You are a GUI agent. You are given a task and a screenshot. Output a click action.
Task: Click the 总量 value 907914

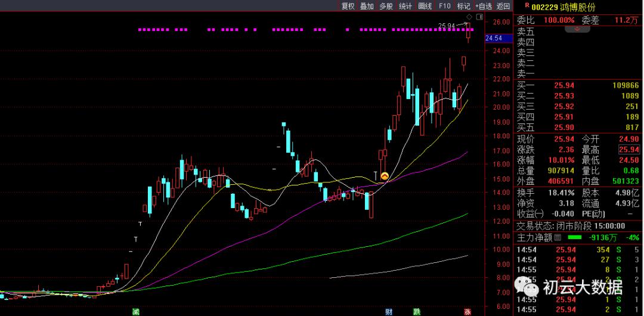pos(561,171)
